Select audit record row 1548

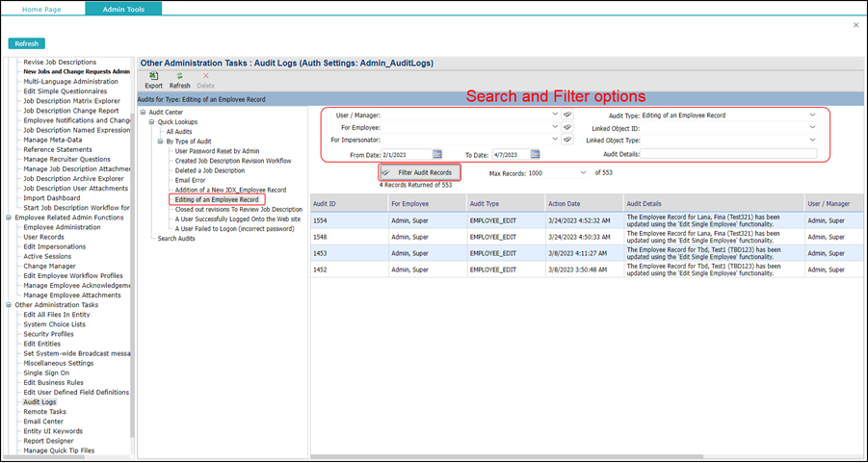pos(587,237)
